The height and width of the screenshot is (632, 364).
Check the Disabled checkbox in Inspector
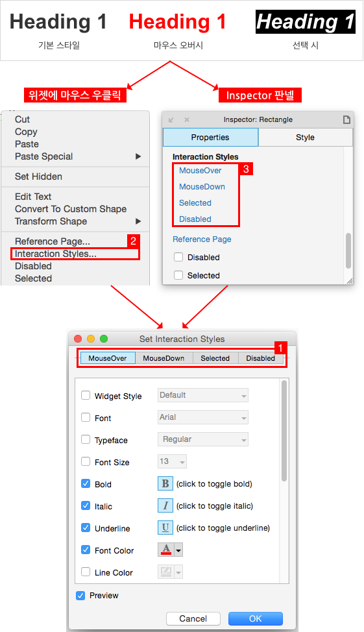pyautogui.click(x=178, y=257)
